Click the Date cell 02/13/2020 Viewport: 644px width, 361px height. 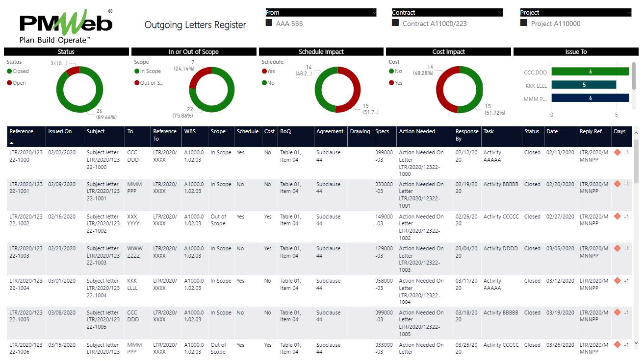560,152
